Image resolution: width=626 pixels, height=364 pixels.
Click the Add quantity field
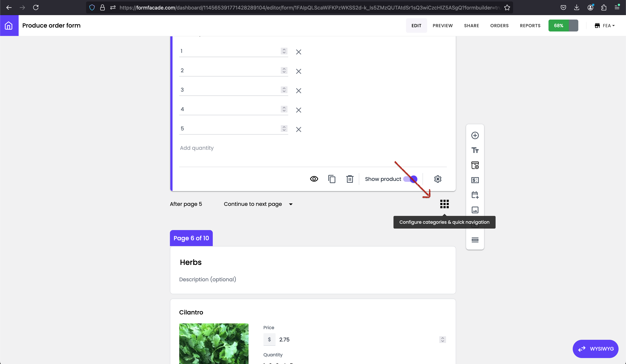click(x=197, y=148)
